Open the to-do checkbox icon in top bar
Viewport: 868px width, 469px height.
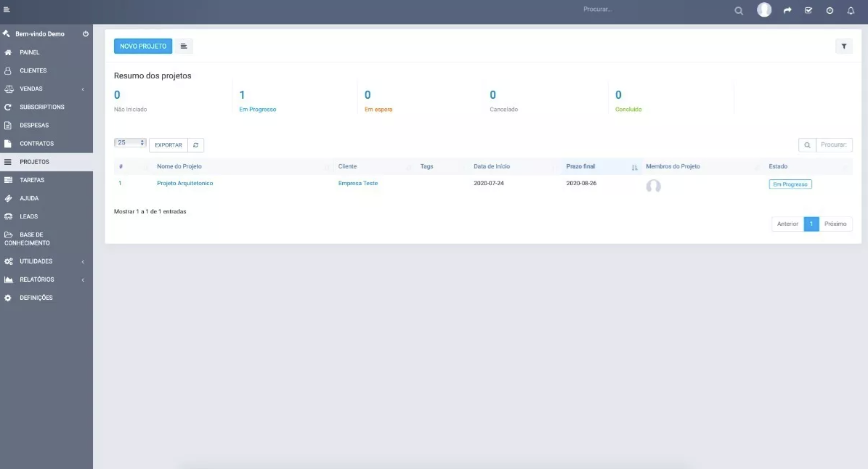pyautogui.click(x=808, y=10)
